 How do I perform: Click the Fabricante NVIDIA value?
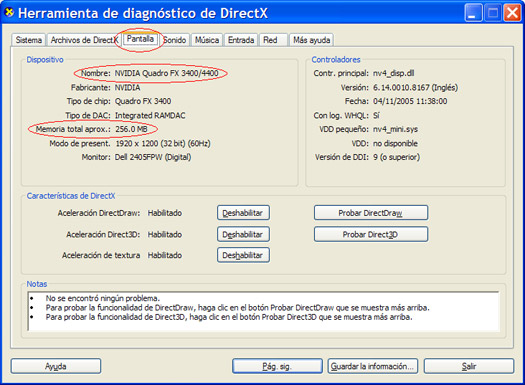coord(128,88)
